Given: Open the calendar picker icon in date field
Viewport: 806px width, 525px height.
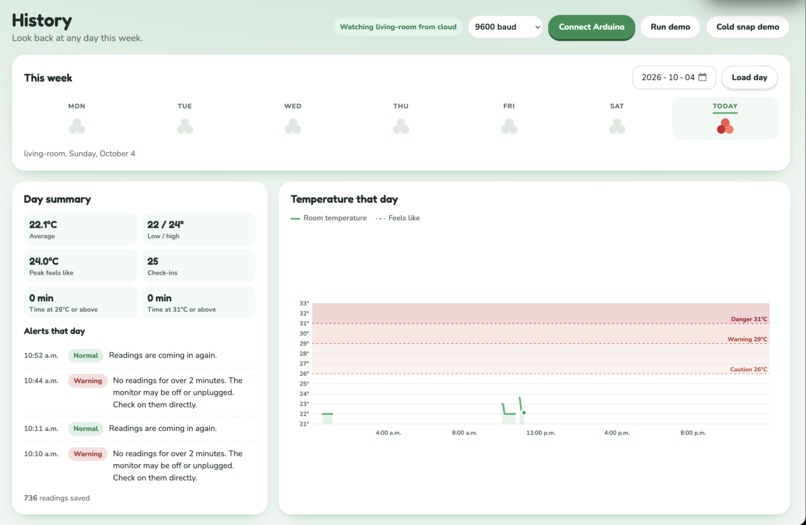Looking at the screenshot, I should 702,77.
